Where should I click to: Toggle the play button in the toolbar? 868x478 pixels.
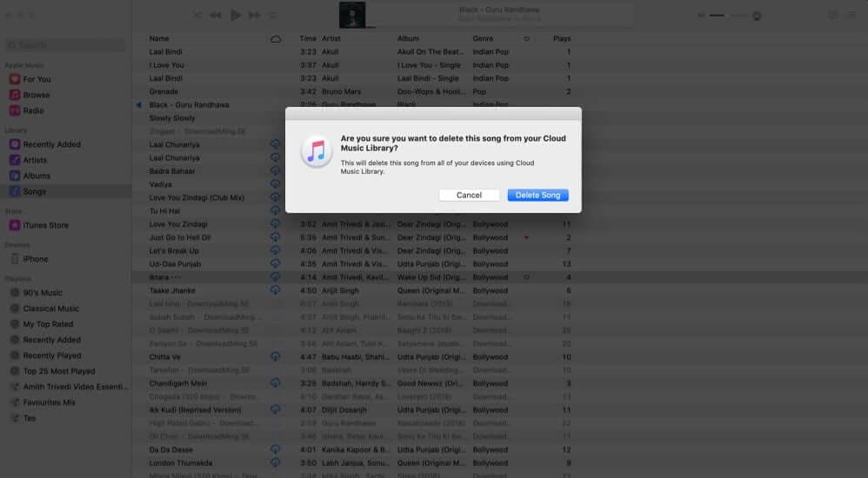pos(236,15)
